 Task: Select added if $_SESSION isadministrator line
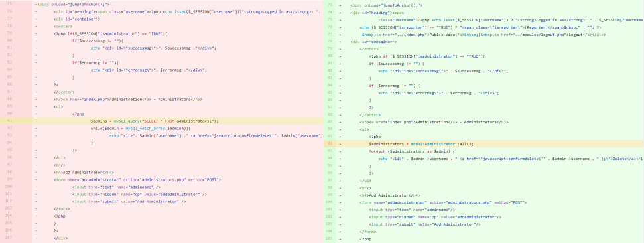click(427, 56)
